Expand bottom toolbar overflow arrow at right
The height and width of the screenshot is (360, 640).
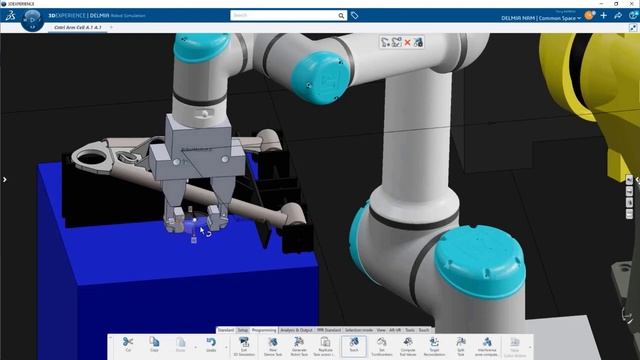530,347
